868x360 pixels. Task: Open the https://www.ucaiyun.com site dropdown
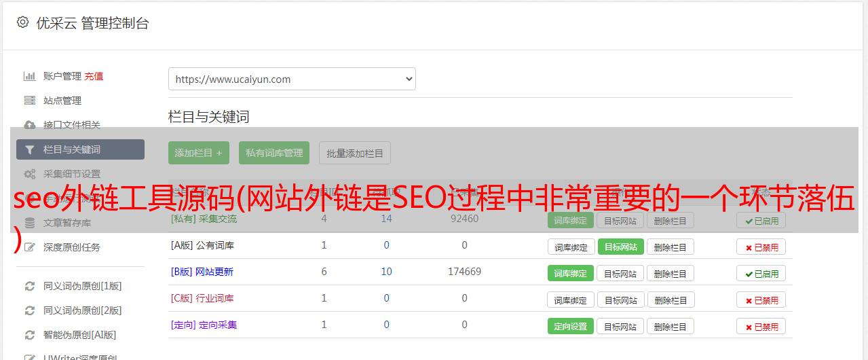(292, 79)
